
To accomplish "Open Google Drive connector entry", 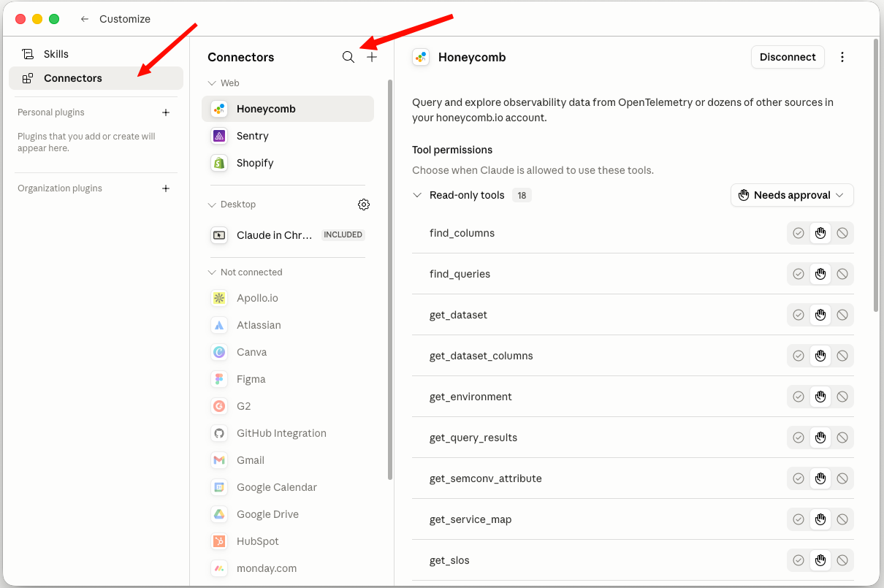I will tap(288, 514).
